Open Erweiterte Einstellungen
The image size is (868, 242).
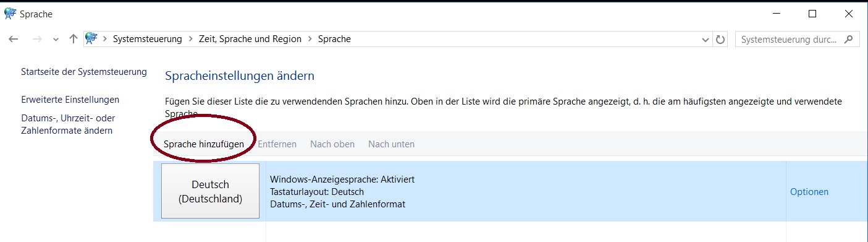(70, 100)
